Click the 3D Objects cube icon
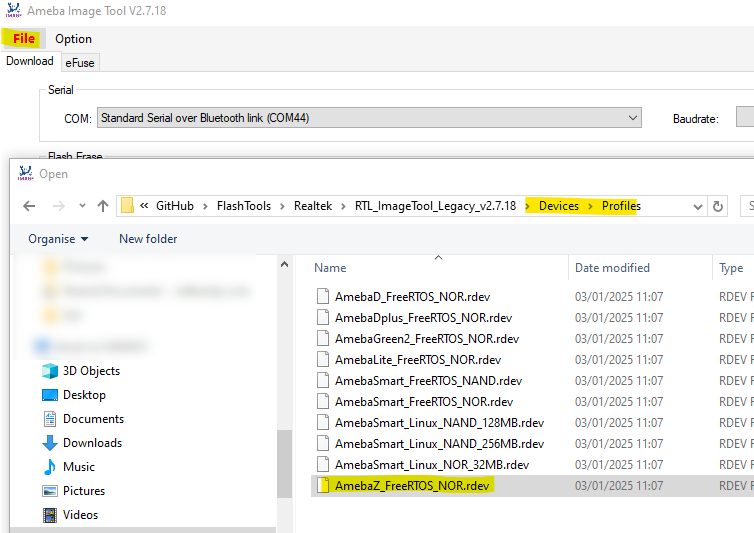 [x=50, y=371]
